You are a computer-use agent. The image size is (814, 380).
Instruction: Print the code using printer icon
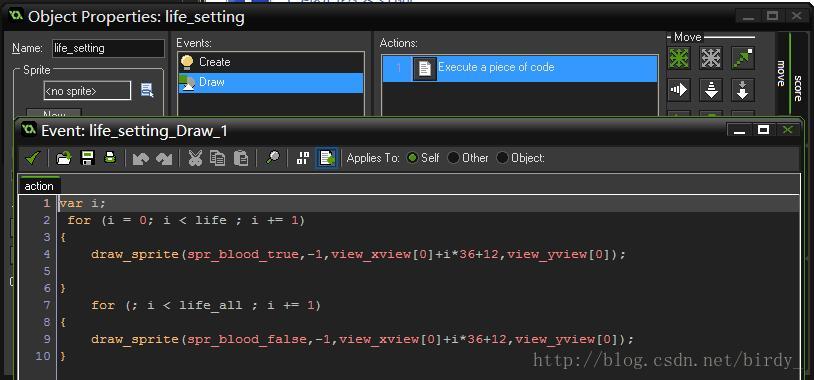coord(110,158)
